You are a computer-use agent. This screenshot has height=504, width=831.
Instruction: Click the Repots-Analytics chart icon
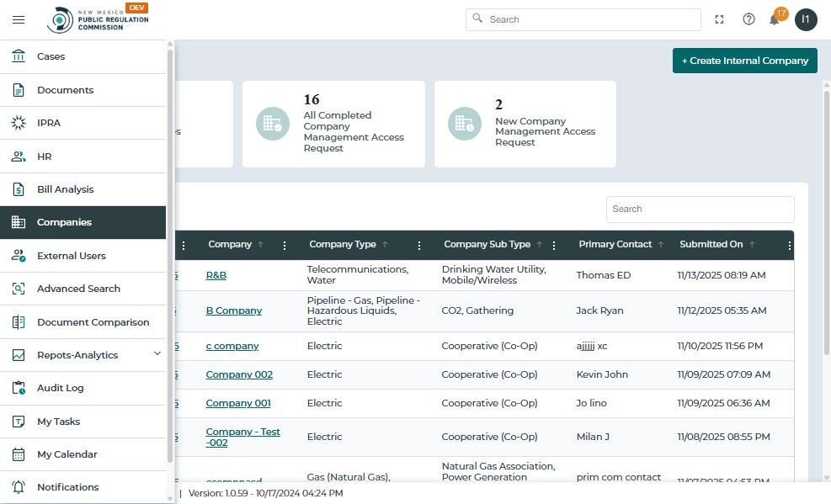tap(19, 355)
